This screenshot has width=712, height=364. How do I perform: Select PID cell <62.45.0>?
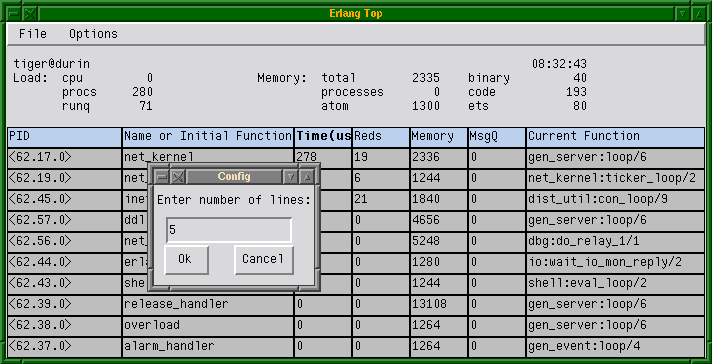click(64, 200)
